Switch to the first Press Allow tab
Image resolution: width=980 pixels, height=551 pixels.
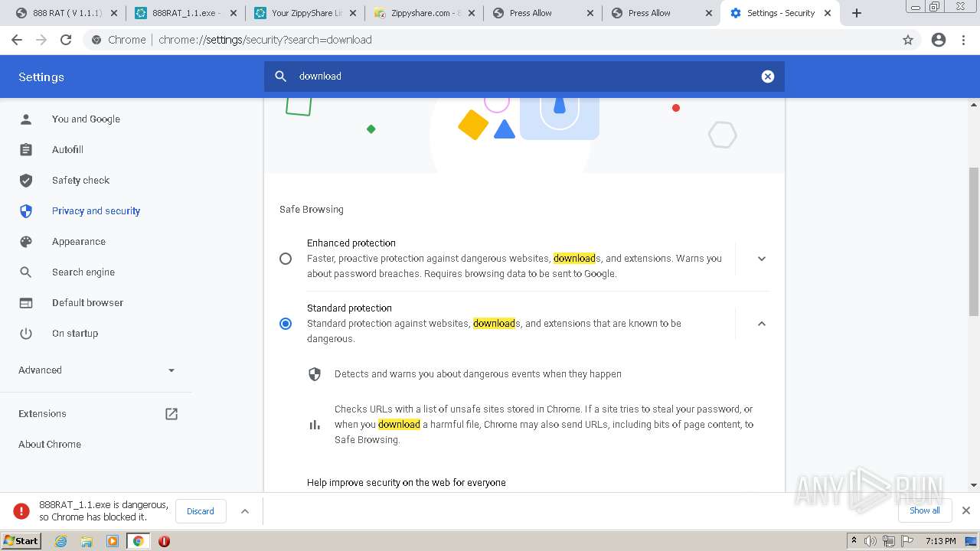543,13
